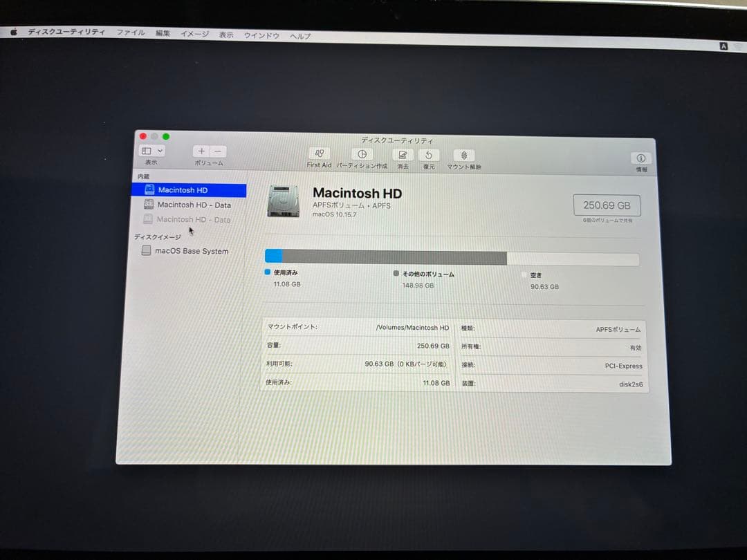747x560 pixels.
Task: Open the ウインドウ menu
Action: (x=261, y=32)
